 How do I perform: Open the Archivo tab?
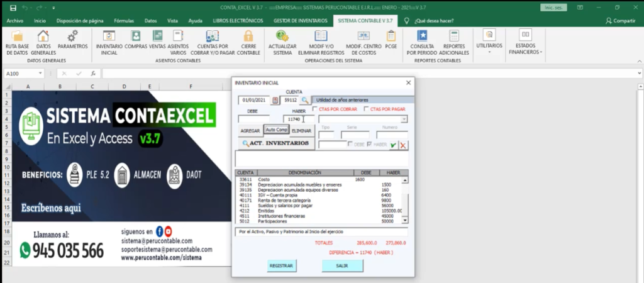point(15,21)
